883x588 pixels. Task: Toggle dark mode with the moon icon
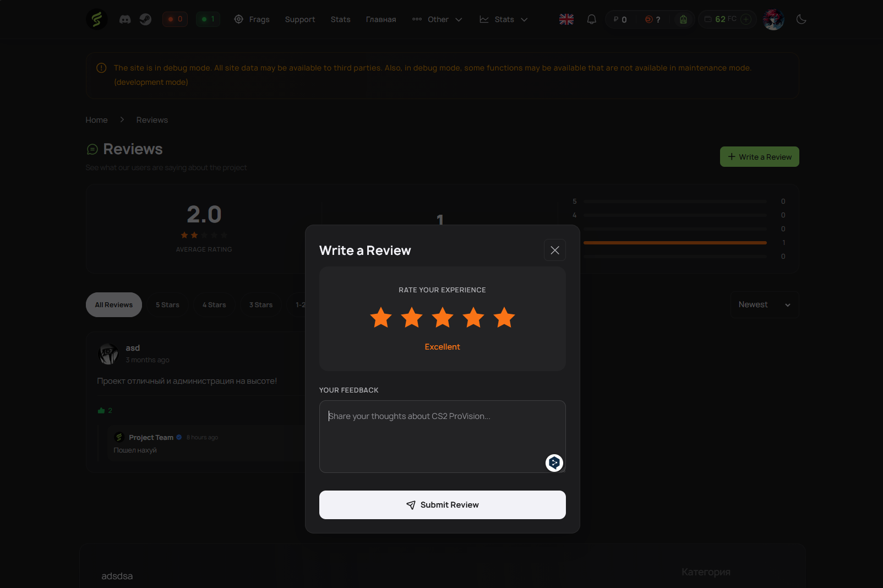[801, 19]
